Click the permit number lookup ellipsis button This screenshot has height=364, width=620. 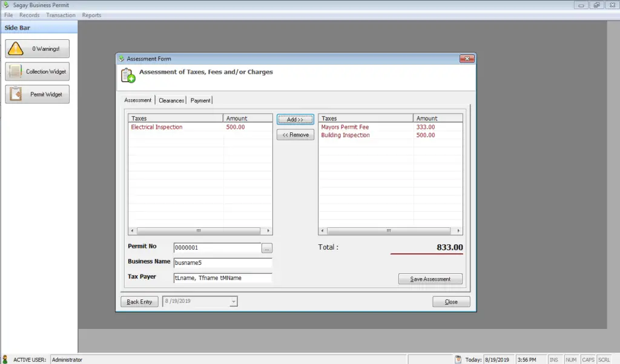pos(268,248)
